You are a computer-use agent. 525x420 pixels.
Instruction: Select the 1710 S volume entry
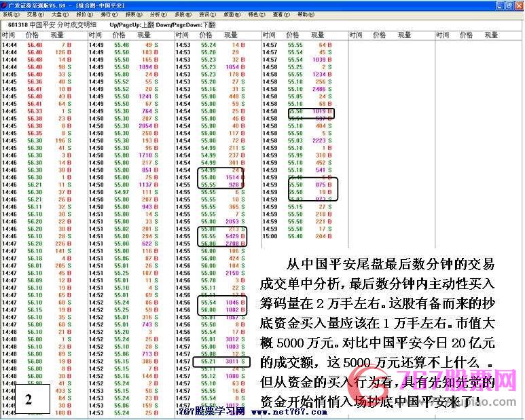(x=148, y=155)
